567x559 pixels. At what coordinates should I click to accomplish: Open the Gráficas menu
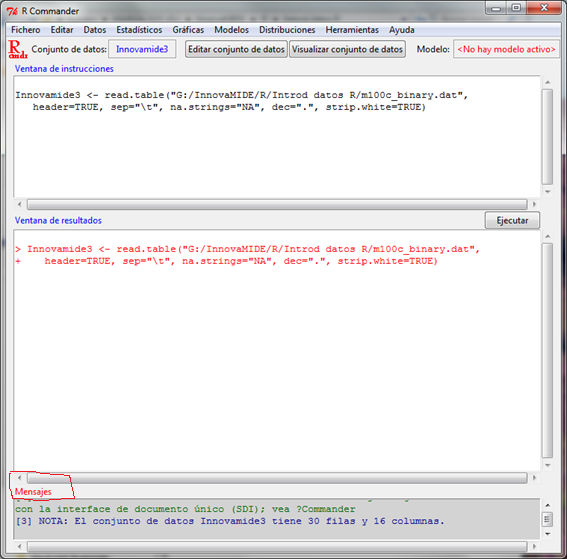point(188,30)
